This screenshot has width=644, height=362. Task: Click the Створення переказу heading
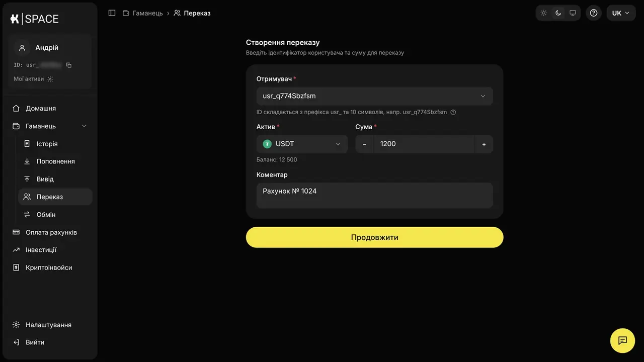coord(283,43)
